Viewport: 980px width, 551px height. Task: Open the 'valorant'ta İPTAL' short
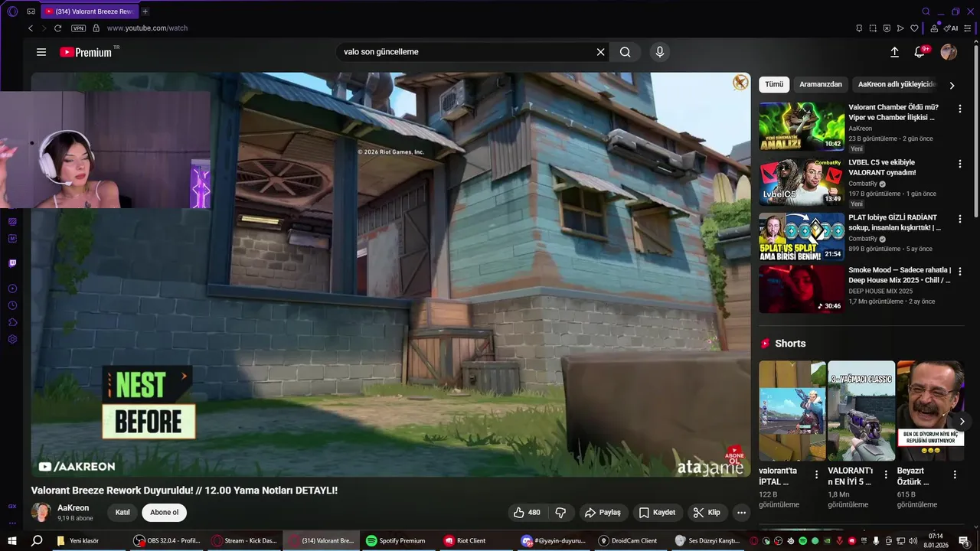(x=792, y=411)
